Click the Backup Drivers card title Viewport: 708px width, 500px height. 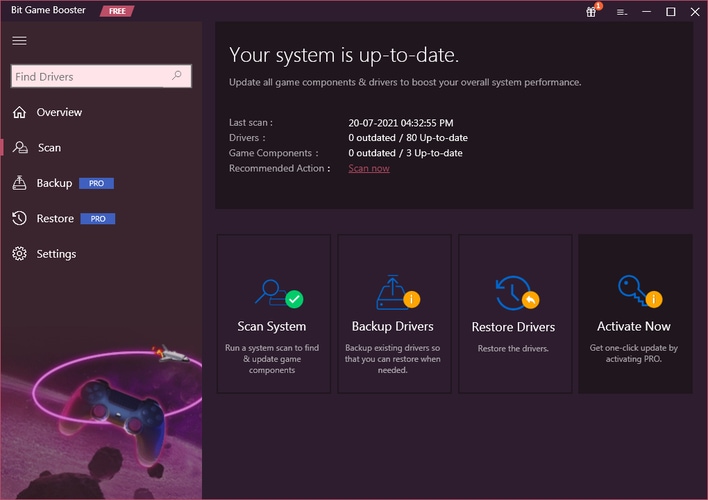point(393,326)
